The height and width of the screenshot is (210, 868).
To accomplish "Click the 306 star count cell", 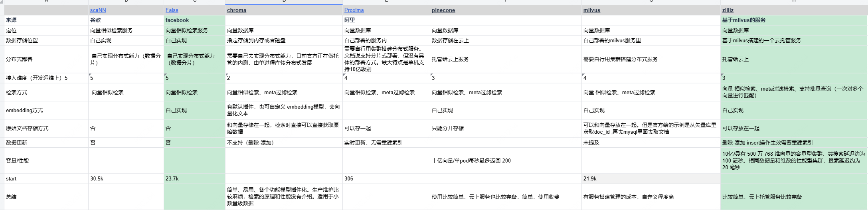I will [x=386, y=178].
